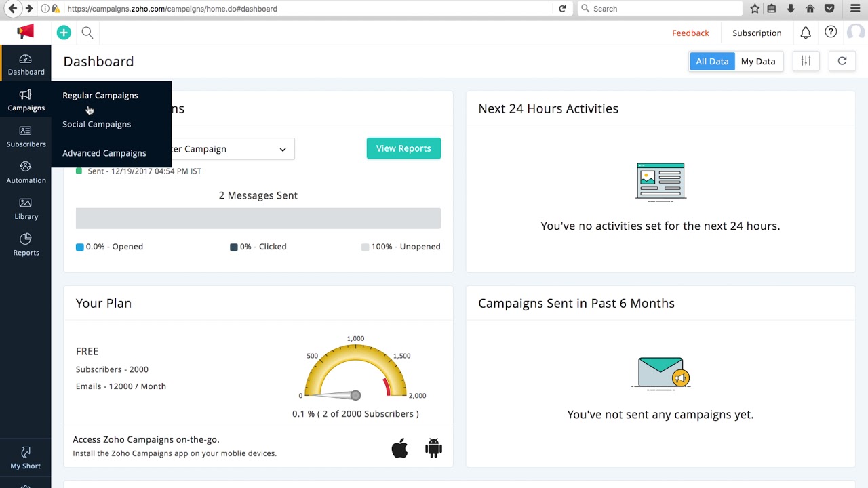868x488 pixels.
Task: Switch to My Data view
Action: click(758, 61)
